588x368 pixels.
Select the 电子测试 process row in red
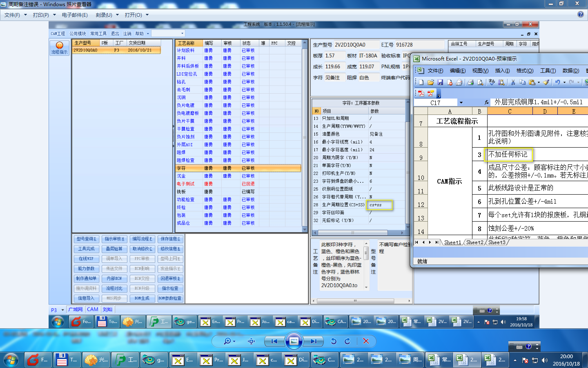pos(238,184)
